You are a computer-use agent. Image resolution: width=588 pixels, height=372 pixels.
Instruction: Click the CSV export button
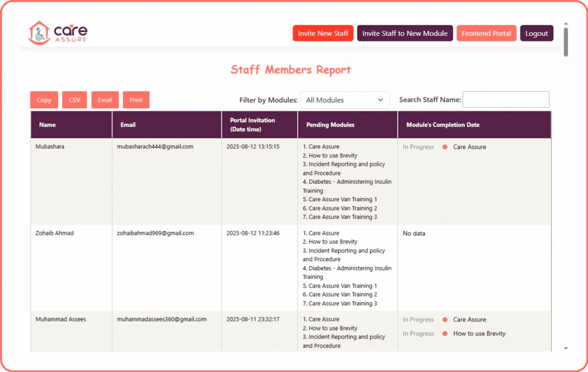[x=74, y=100]
